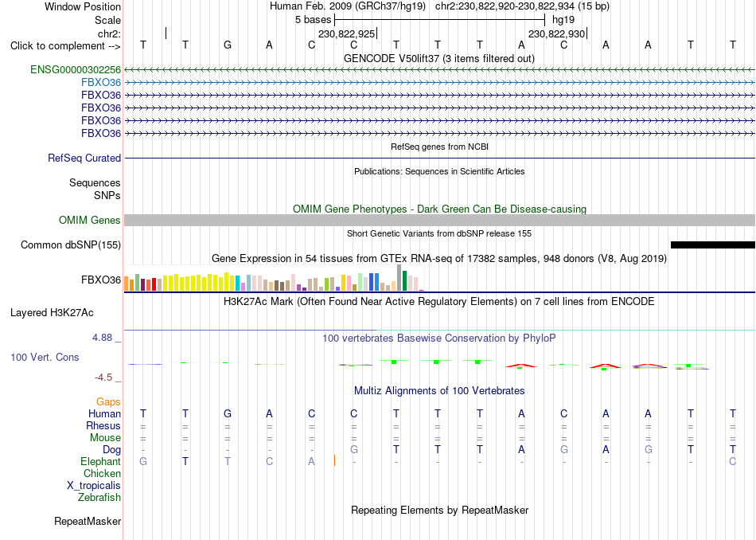Click the Window Position label

coord(83,6)
